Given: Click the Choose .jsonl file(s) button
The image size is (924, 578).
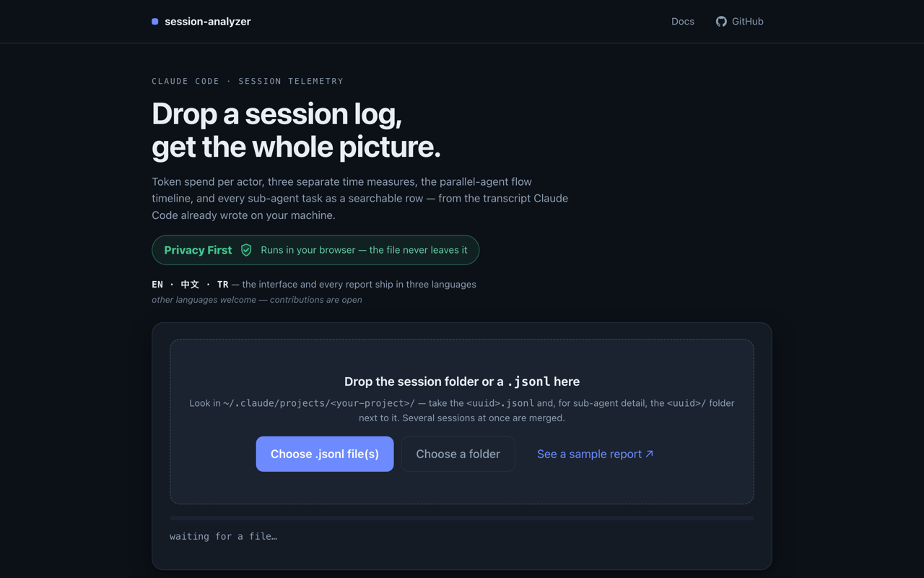Looking at the screenshot, I should [325, 454].
